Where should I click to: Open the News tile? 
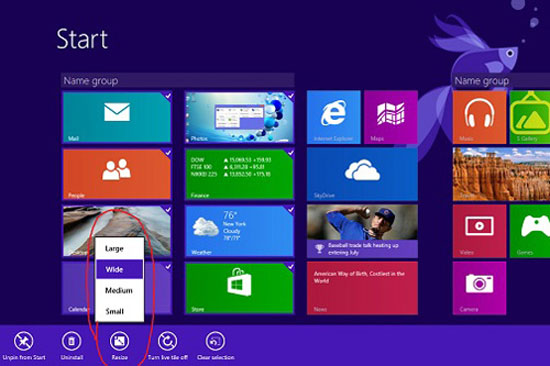point(362,288)
